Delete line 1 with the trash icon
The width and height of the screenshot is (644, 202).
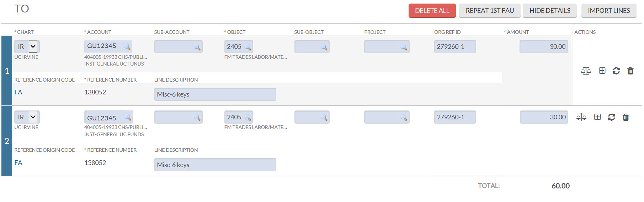point(630,71)
